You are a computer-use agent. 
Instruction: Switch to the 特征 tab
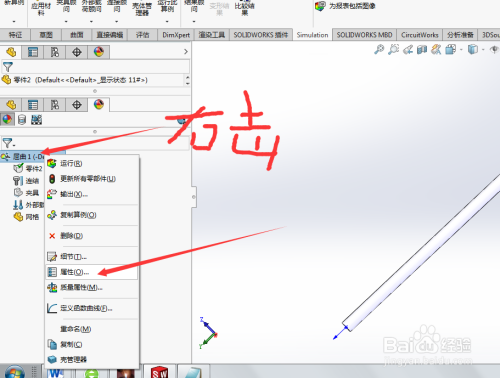coord(15,35)
